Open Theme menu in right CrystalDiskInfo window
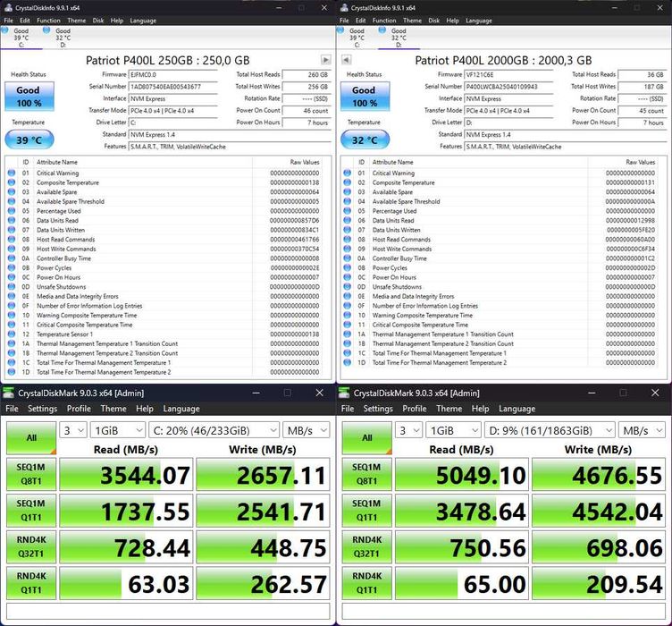Image resolution: width=672 pixels, height=626 pixels. click(412, 21)
